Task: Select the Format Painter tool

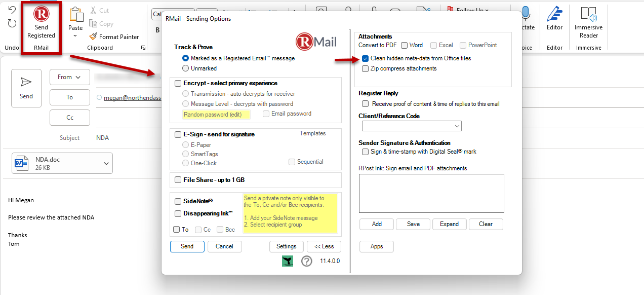Action: tap(114, 36)
